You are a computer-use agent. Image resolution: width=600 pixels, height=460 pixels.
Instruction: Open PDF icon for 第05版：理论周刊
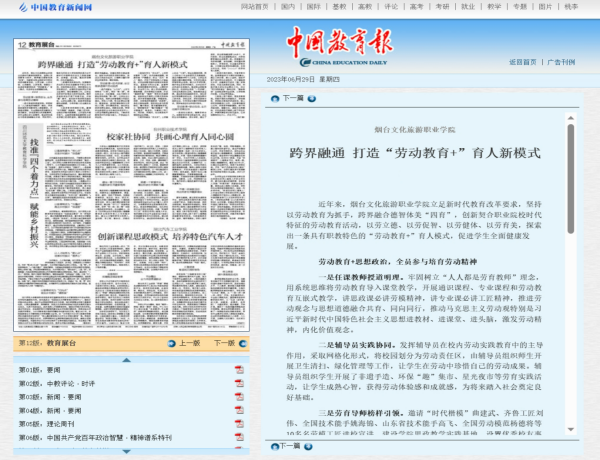239,424
